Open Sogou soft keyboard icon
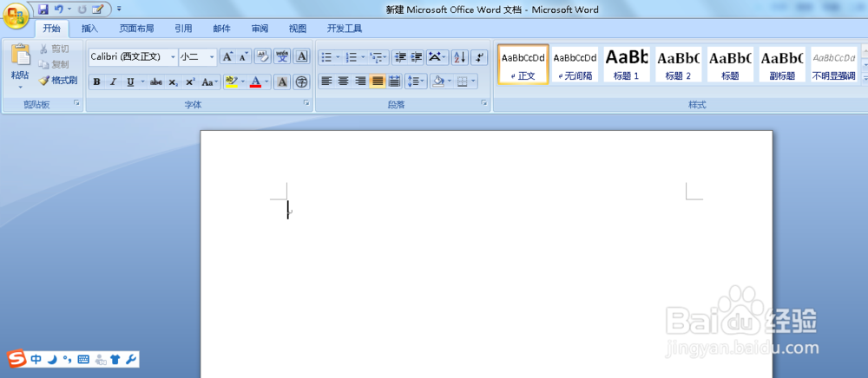This screenshot has height=378, width=868. pos(83,360)
